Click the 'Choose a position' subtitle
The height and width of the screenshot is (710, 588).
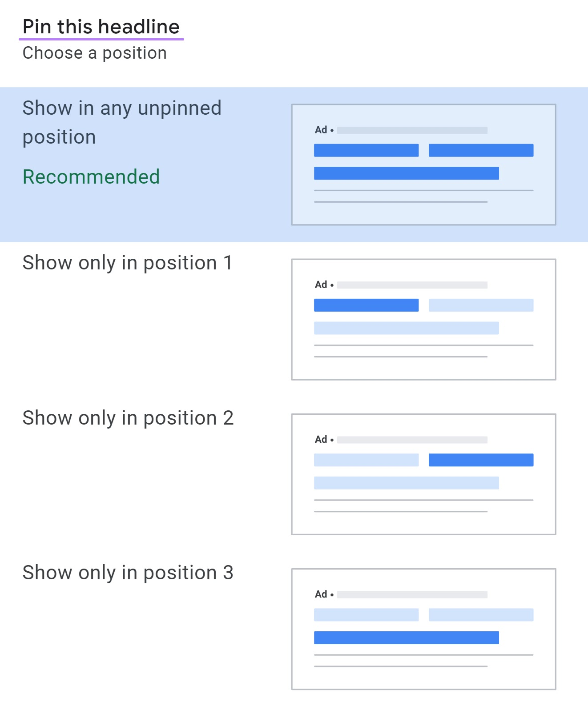tap(95, 53)
